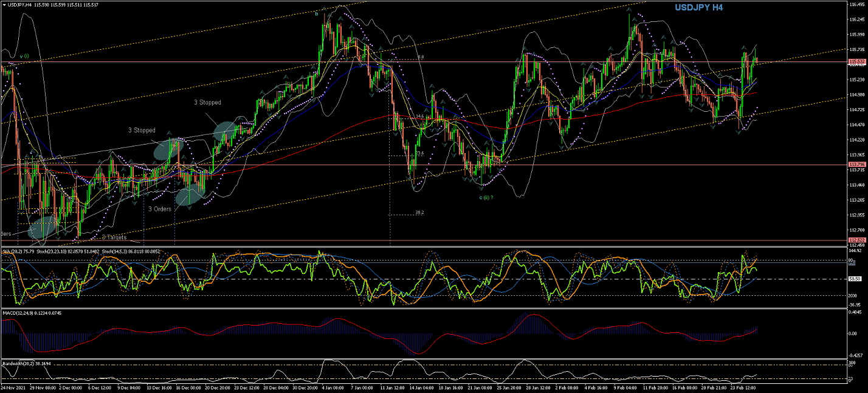Viewport: 868px width, 393px height.
Task: Click the 112.700 price scale value
Action: [x=857, y=230]
